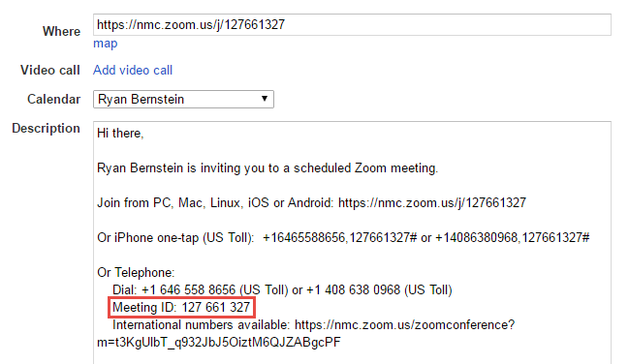Click the Calendar selector's down arrow
Viewport: 629px width, 364px height.
265,99
